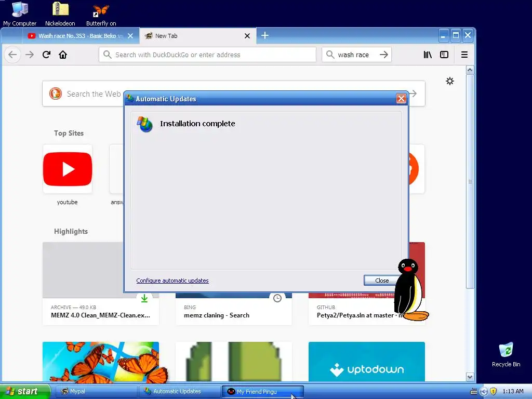Open the uptodown highlight thumbnail

click(367, 362)
